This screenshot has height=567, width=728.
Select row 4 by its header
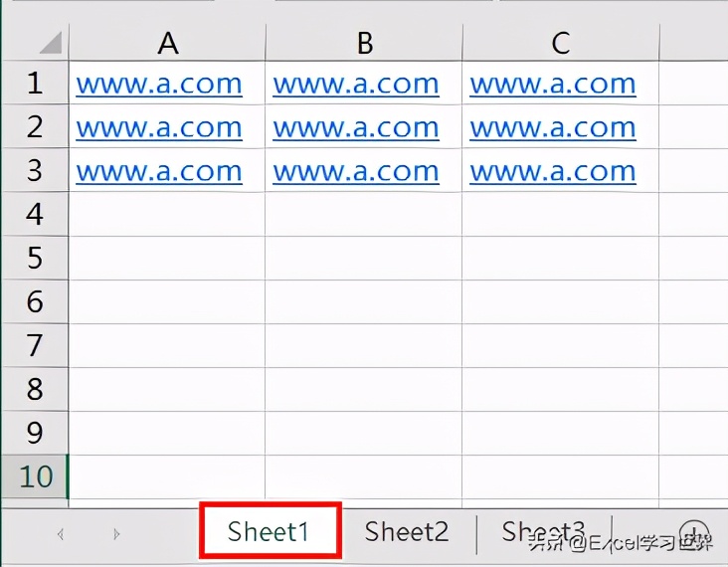[35, 215]
